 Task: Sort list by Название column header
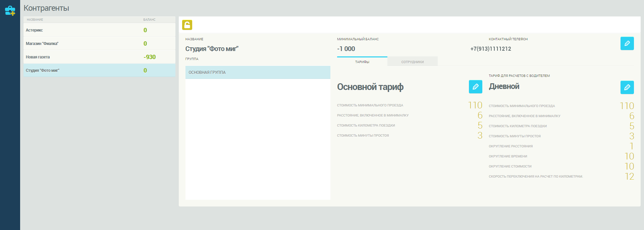click(35, 20)
